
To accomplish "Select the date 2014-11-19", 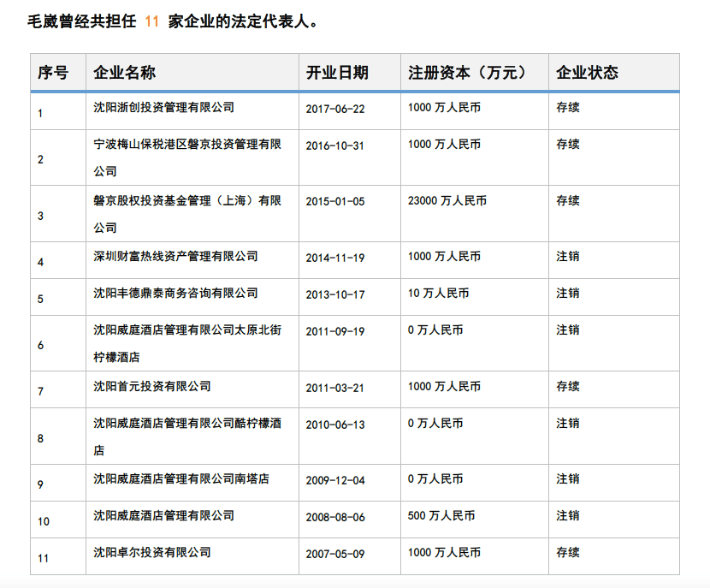I will pos(335,258).
